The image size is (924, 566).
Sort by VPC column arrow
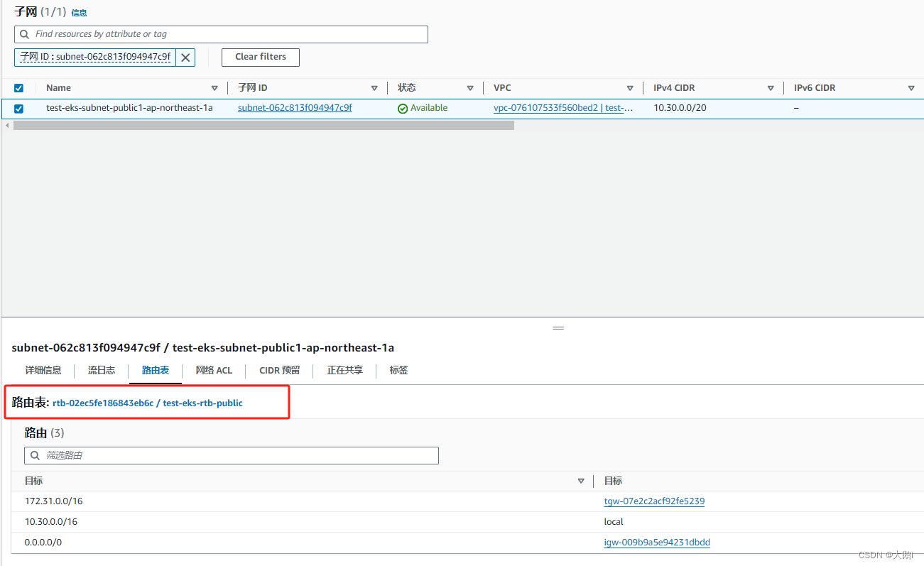tap(630, 89)
